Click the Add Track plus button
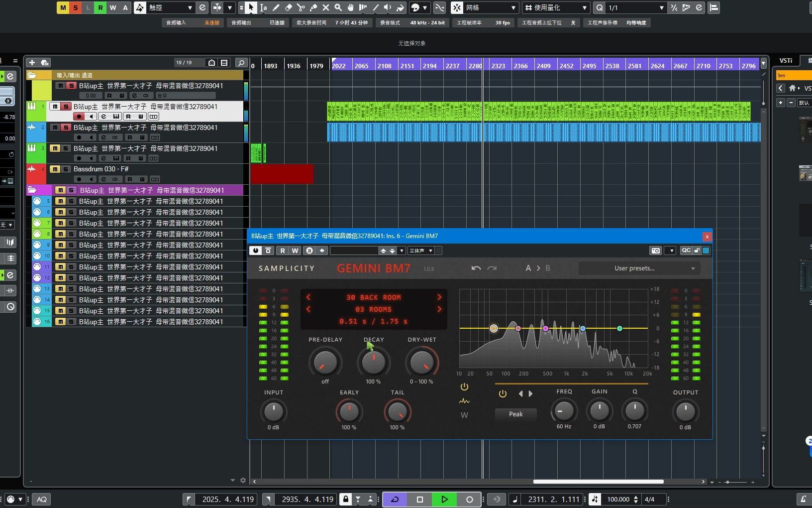 (x=32, y=62)
